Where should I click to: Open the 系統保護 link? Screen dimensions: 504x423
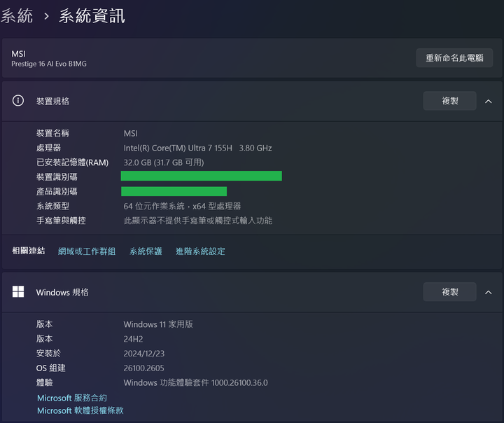146,251
